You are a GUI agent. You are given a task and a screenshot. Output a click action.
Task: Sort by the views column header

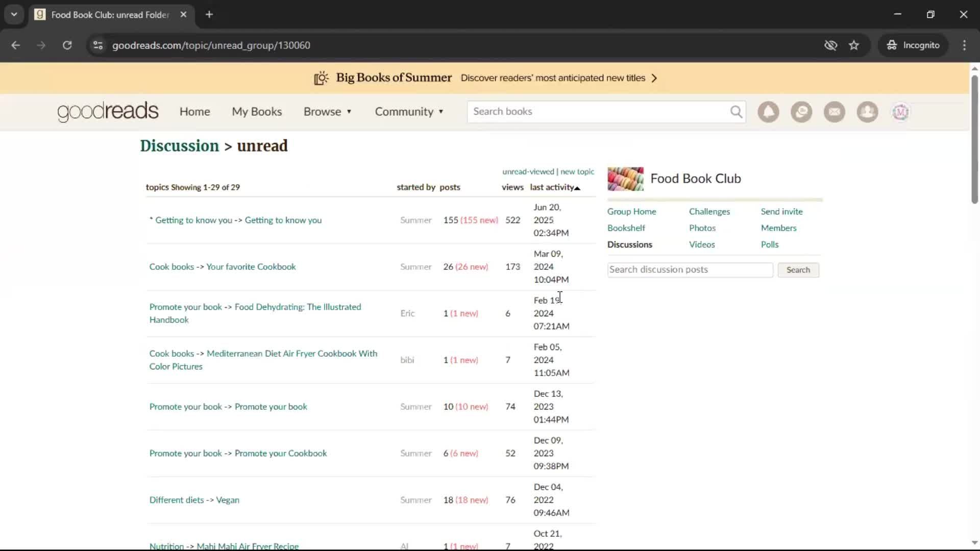[x=512, y=187]
